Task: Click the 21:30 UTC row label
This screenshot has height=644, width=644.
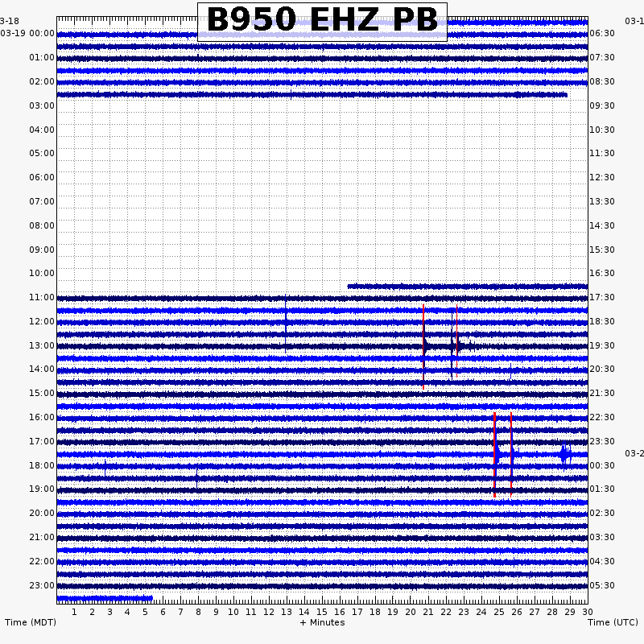Action: pos(602,393)
